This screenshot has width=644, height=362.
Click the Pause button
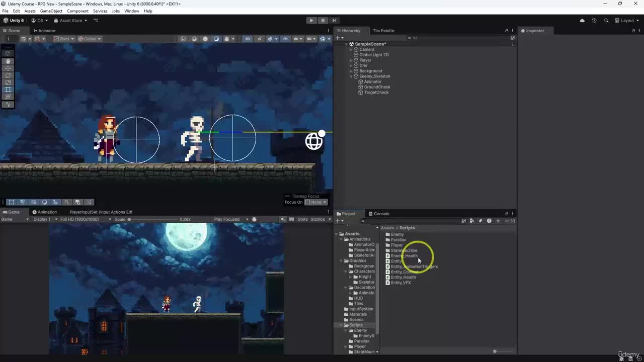[323, 21]
